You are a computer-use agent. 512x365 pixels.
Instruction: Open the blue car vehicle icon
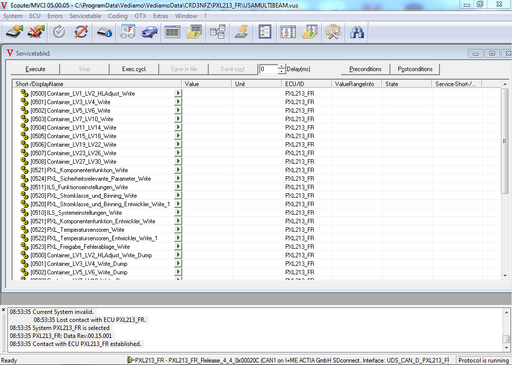pos(150,32)
